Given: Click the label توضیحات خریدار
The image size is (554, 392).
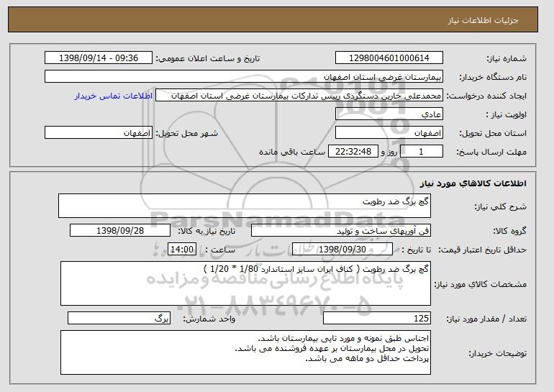Looking at the screenshot, I should (497, 353).
